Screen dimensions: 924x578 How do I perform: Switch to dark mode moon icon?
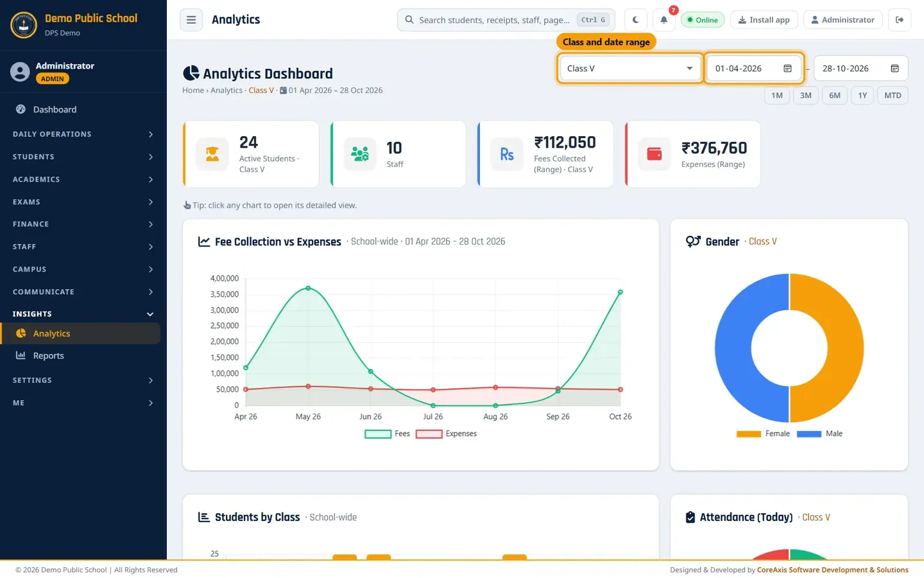pyautogui.click(x=635, y=20)
